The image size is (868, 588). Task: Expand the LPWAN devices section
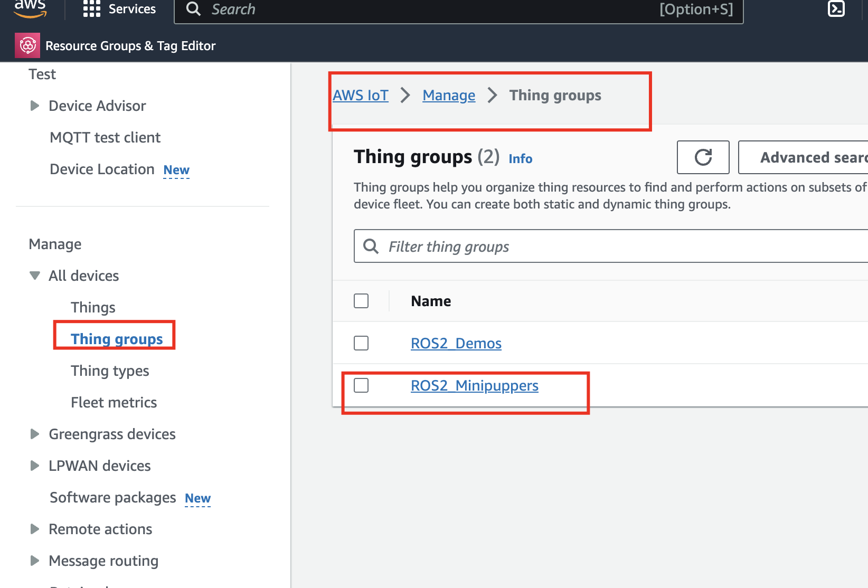(35, 466)
